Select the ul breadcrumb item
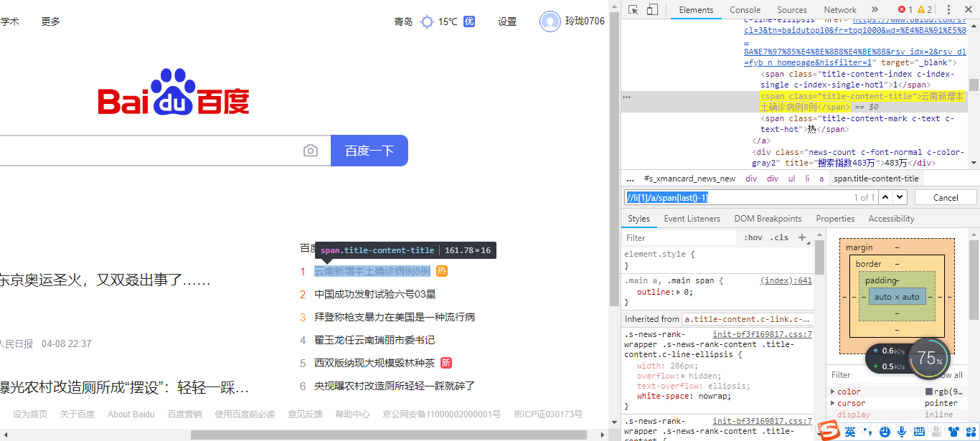 791,179
